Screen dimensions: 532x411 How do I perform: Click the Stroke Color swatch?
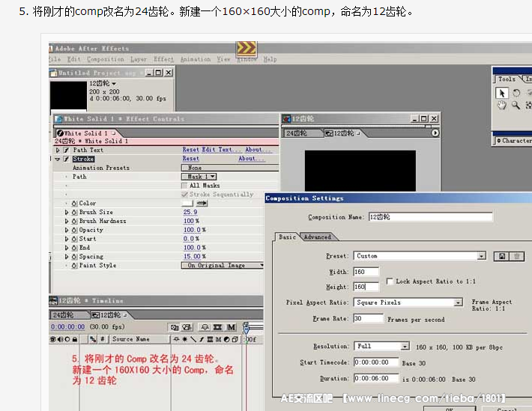[x=187, y=203]
